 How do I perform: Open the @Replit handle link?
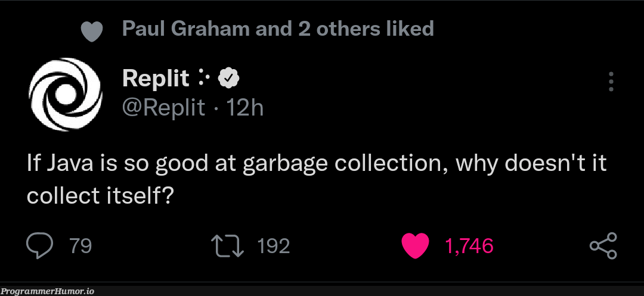click(x=163, y=108)
